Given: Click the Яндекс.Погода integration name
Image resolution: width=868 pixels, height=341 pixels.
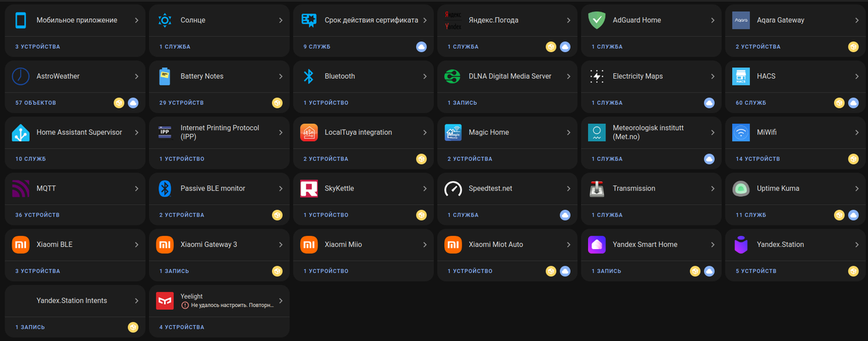Looking at the screenshot, I should 493,20.
